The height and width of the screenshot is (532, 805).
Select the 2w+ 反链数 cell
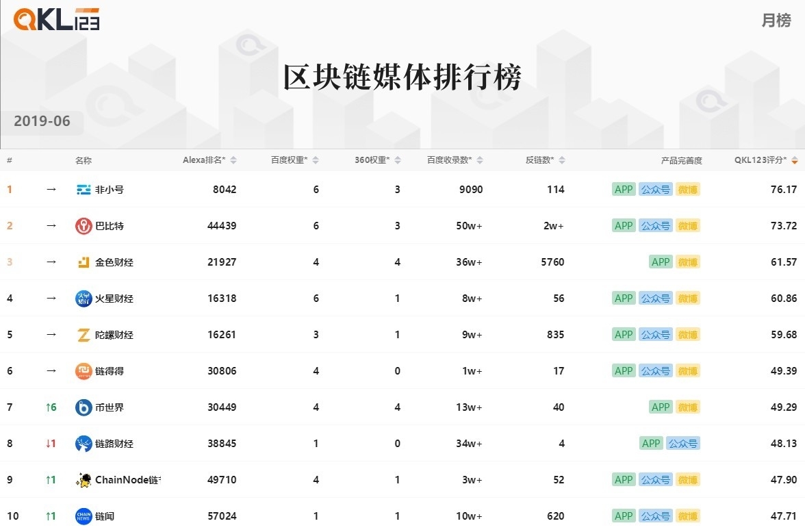[x=554, y=226]
